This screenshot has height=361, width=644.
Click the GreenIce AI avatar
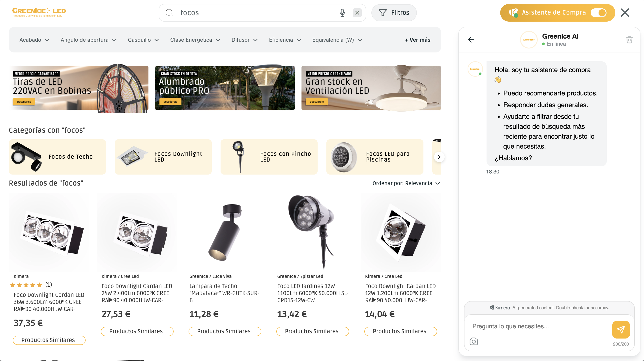click(528, 40)
